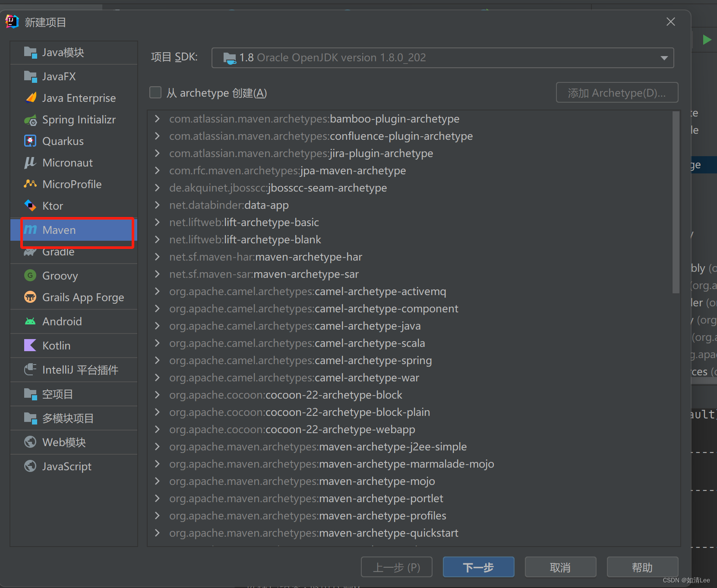
Task: Click the 下一步 button
Action: pyautogui.click(x=478, y=567)
